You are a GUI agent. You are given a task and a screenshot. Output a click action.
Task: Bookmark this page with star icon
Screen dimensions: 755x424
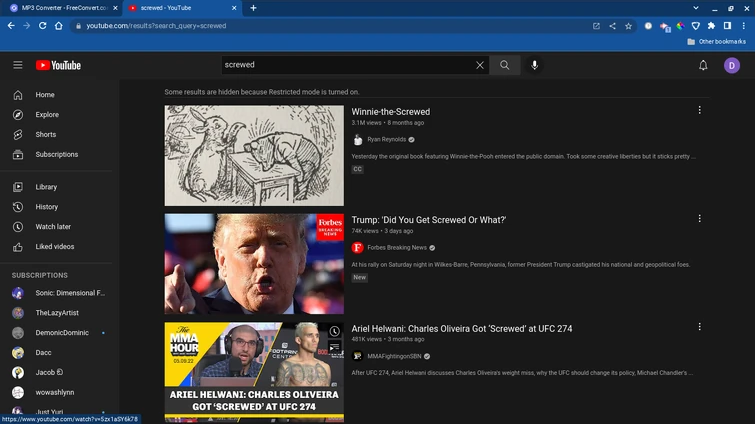click(x=628, y=25)
